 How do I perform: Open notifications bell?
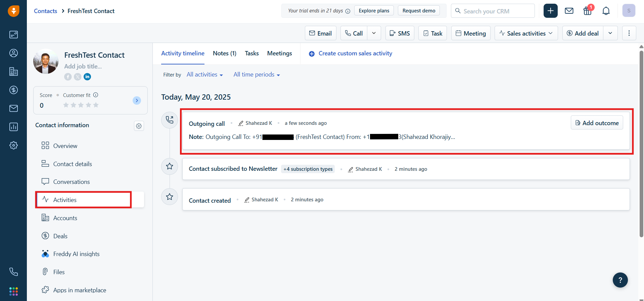[606, 11]
